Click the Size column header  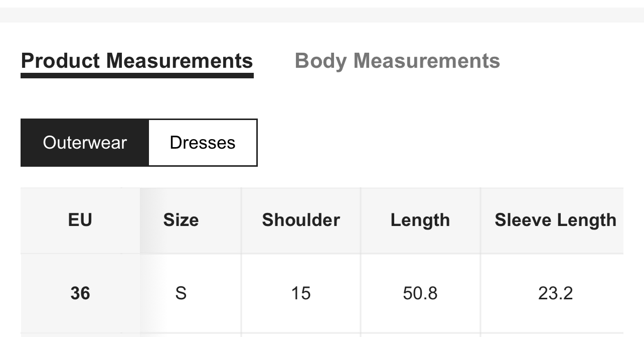coord(181,220)
